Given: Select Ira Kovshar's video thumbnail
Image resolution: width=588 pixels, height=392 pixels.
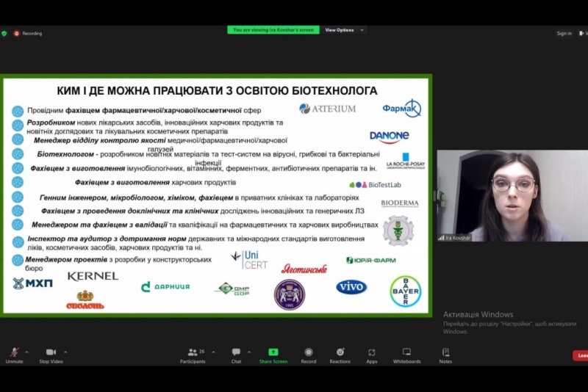Looking at the screenshot, I should [x=512, y=196].
